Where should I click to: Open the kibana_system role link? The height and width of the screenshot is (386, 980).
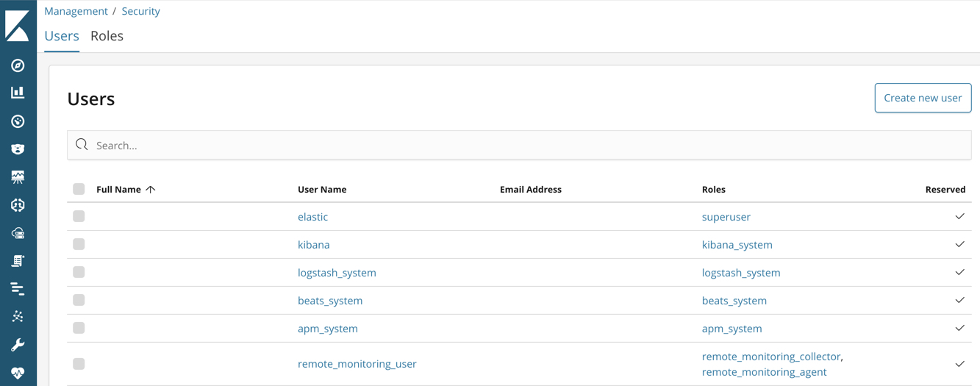(737, 245)
